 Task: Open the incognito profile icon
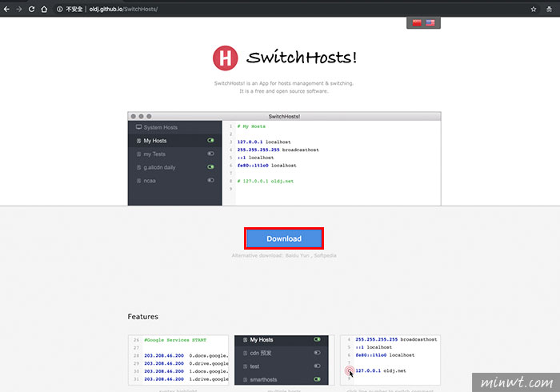(x=549, y=10)
